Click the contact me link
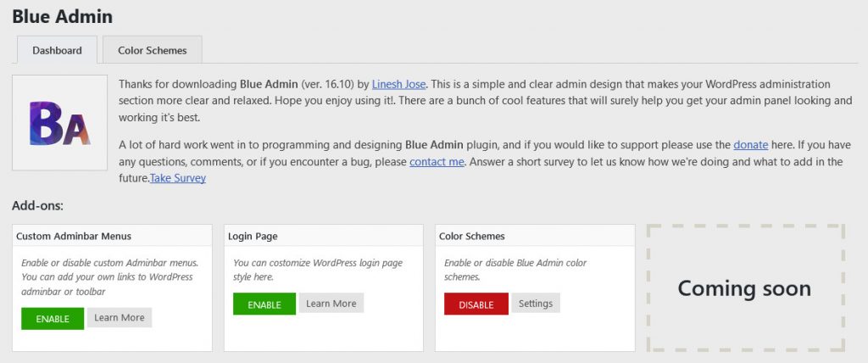The height and width of the screenshot is (363, 868). (x=437, y=161)
